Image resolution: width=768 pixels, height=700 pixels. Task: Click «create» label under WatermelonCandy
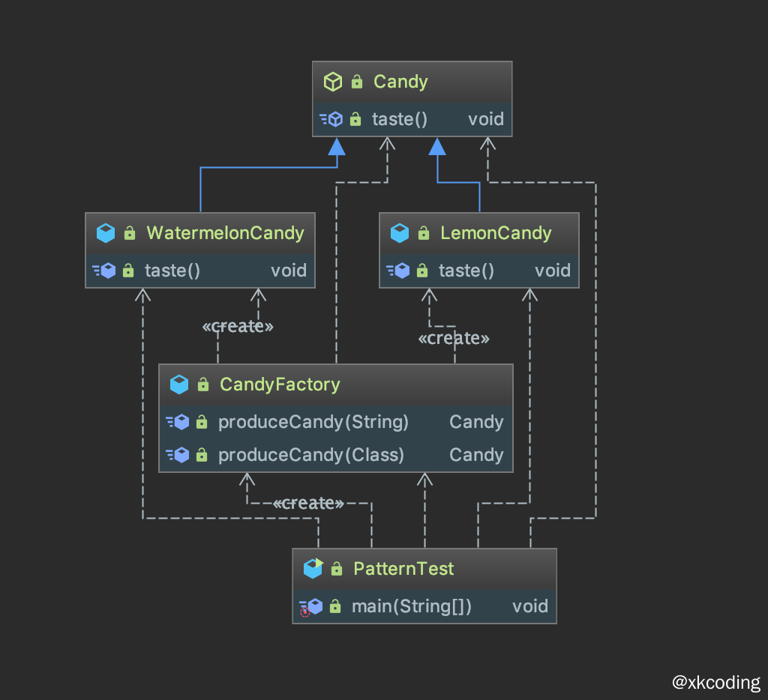(238, 327)
